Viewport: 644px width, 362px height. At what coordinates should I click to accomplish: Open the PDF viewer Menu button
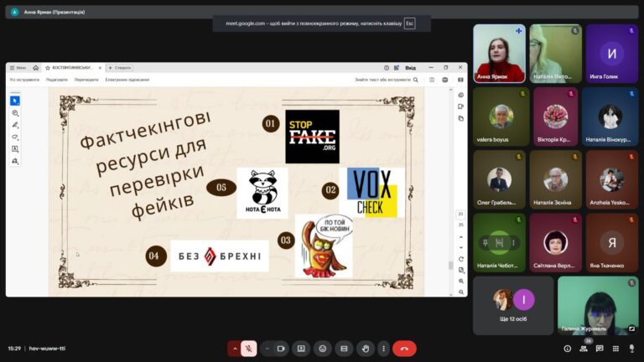[18, 68]
